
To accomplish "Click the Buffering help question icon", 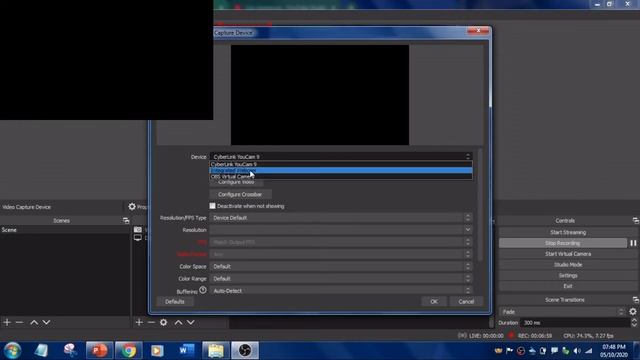I will coord(203,290).
